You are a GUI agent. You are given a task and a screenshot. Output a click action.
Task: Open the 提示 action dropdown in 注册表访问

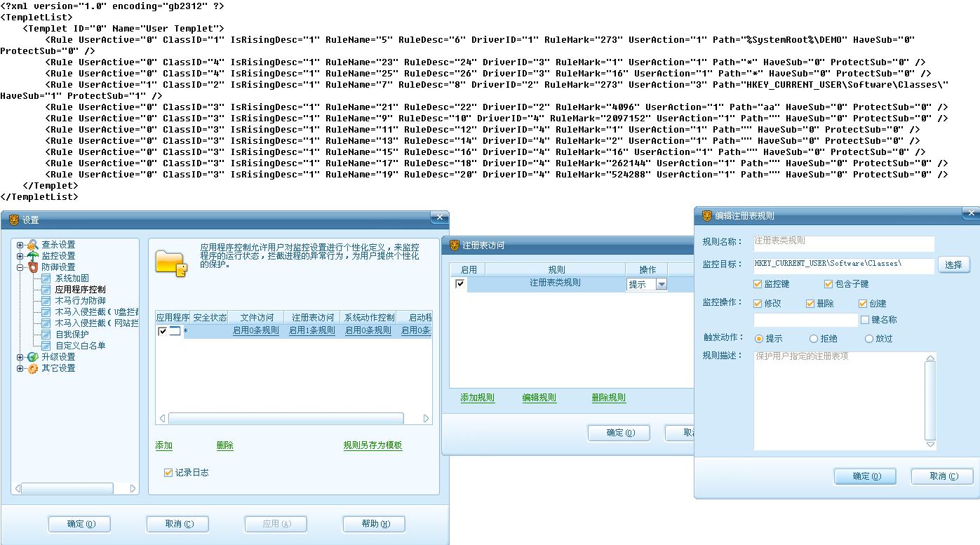661,284
